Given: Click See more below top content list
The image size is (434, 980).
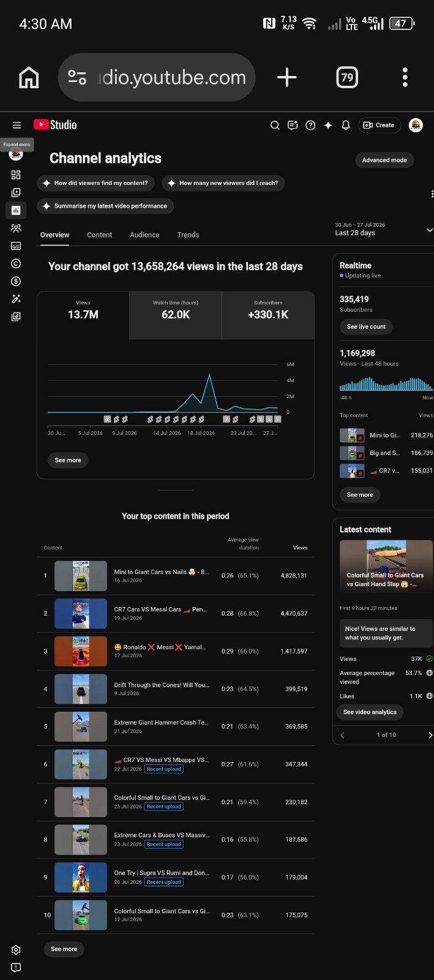Looking at the screenshot, I should click(64, 949).
